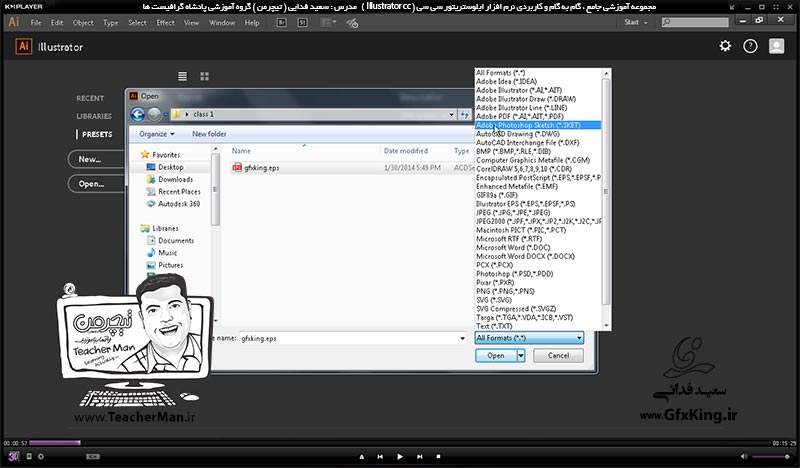Open the file format combo box
The height and width of the screenshot is (468, 800).
529,338
